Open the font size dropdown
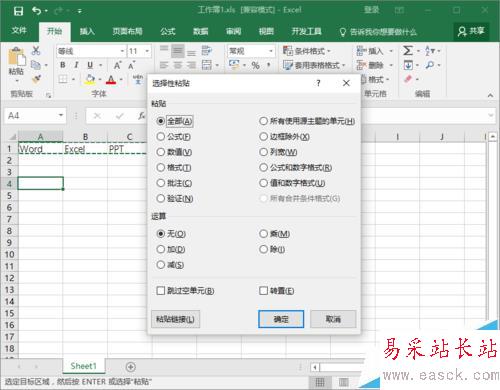The height and width of the screenshot is (390, 500). (x=147, y=51)
